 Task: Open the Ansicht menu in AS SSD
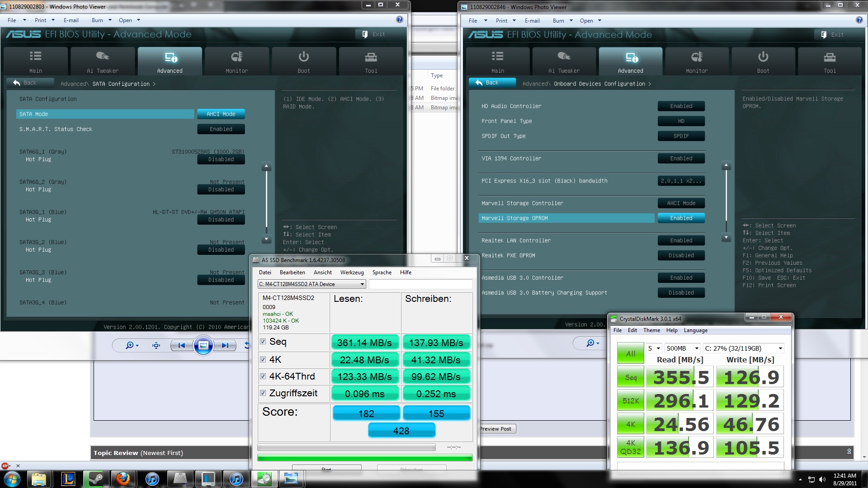322,272
